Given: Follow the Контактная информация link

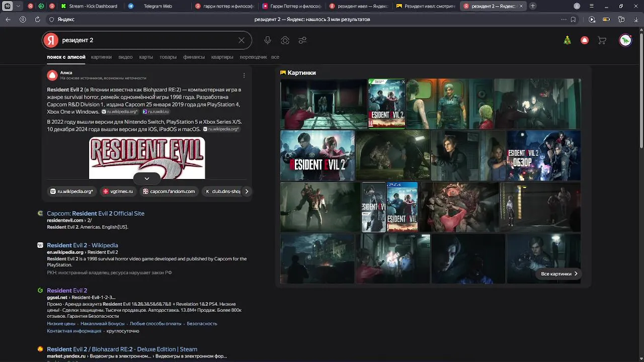Looking at the screenshot, I should point(74,331).
